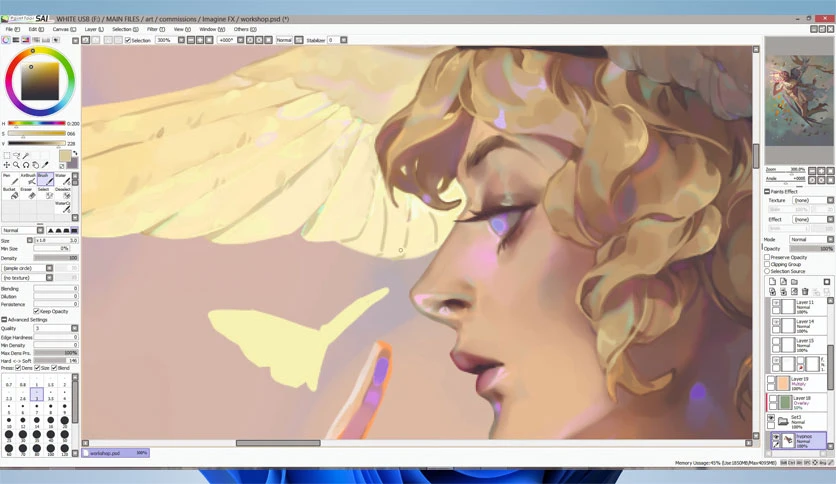Viewport: 836px width, 484px height.
Task: Open the Filter menu
Action: pos(156,29)
